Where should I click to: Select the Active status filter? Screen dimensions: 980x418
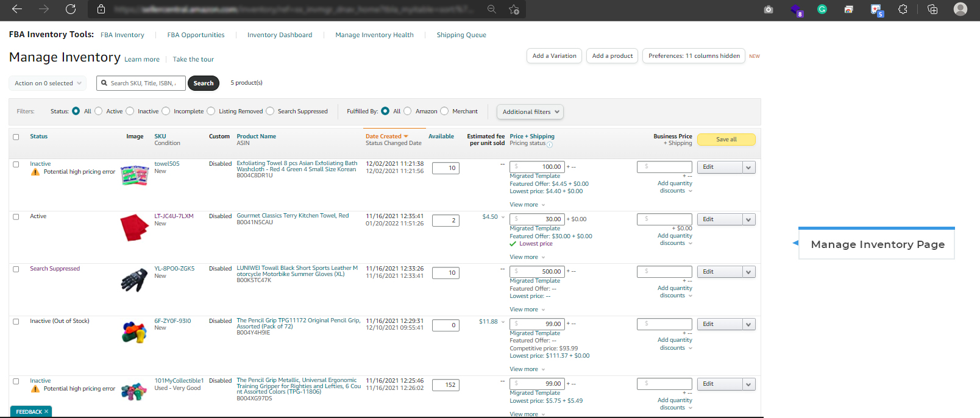[99, 111]
